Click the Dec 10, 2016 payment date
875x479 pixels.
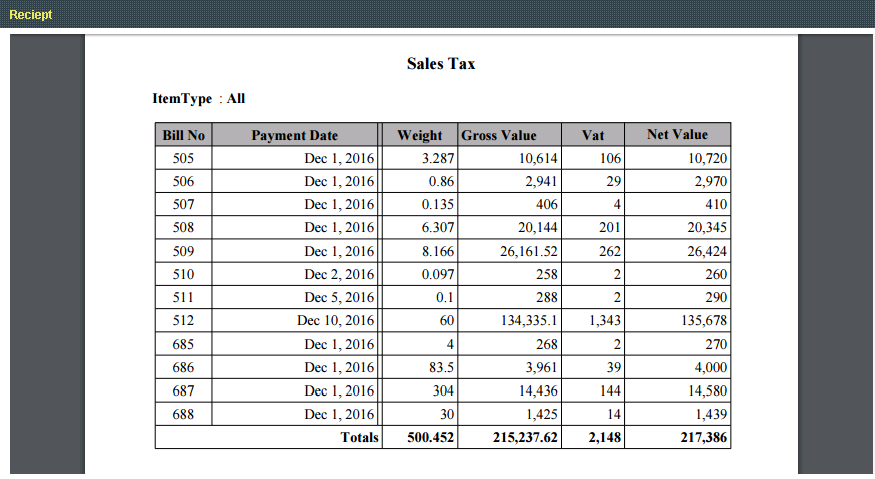click(x=335, y=321)
